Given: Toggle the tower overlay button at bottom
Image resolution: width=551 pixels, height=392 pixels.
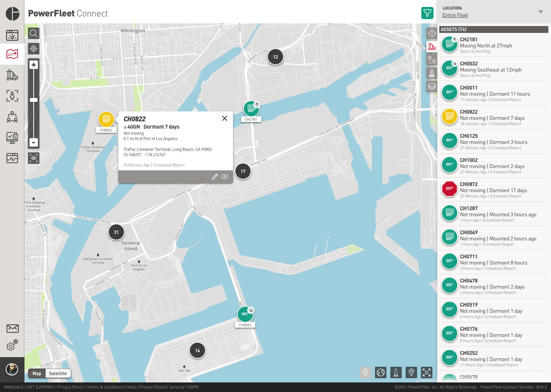Looking at the screenshot, I should point(396,372).
